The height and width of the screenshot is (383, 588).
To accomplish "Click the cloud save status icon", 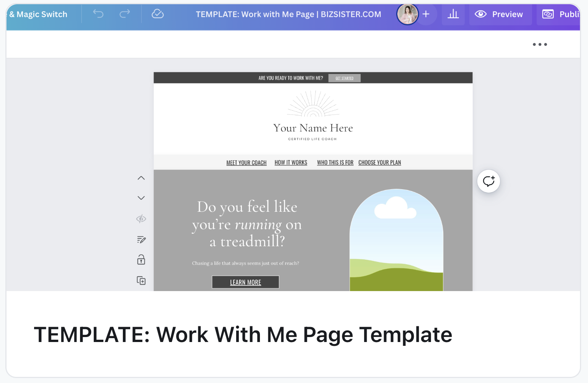I will pyautogui.click(x=158, y=14).
